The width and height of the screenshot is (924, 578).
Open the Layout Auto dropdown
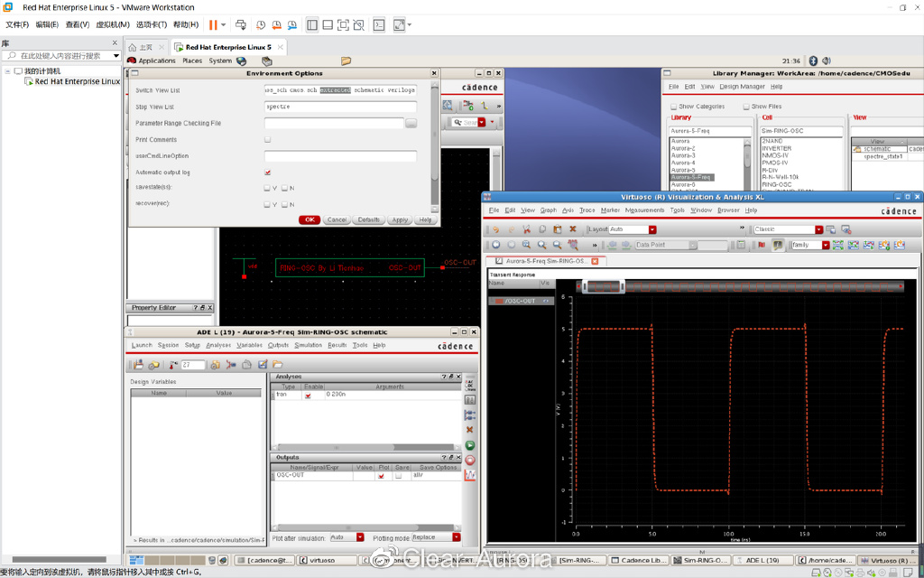click(652, 229)
